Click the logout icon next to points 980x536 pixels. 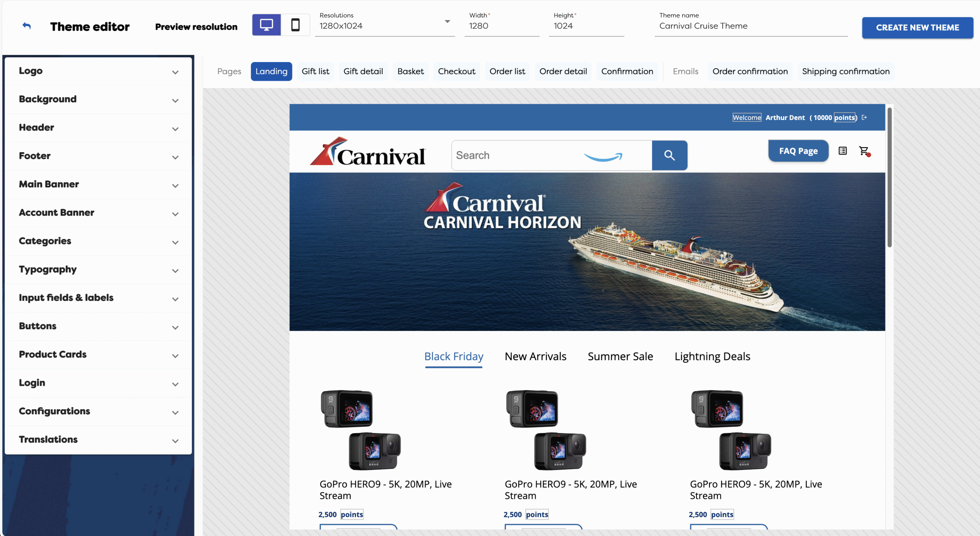pos(864,117)
